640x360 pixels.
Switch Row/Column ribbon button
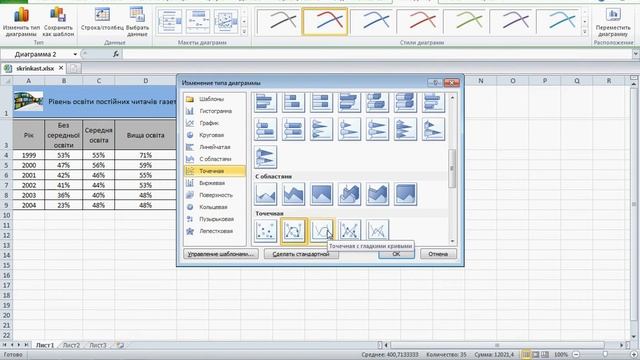point(102,20)
